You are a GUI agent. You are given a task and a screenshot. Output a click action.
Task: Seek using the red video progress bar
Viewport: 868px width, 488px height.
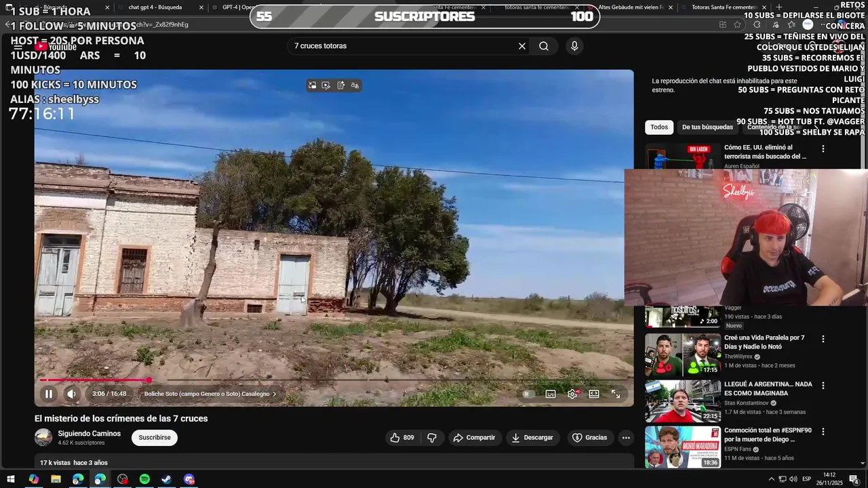coord(334,380)
